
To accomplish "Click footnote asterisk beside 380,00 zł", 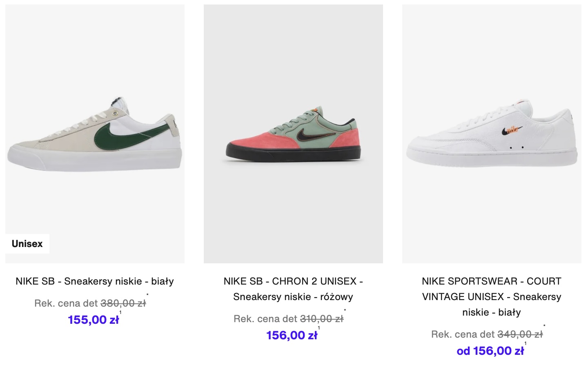I will [147, 295].
